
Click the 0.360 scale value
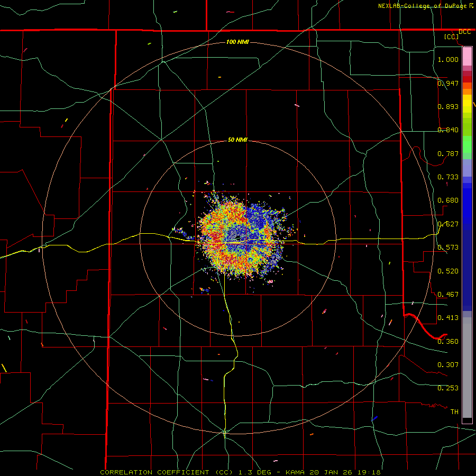[x=448, y=341]
